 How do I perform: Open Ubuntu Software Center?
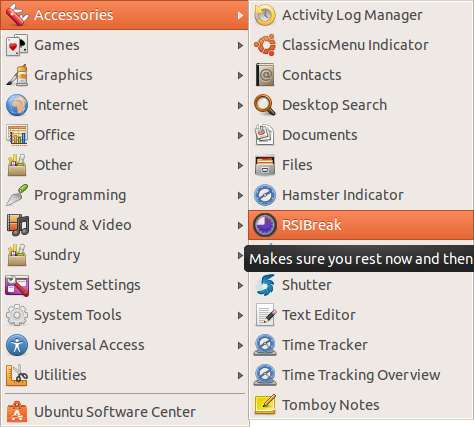[124, 412]
